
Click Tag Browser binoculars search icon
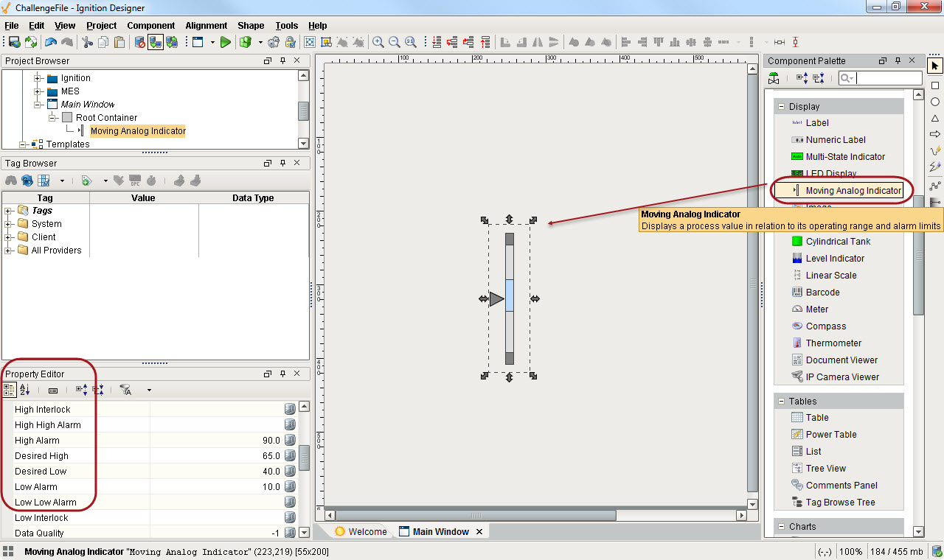(x=11, y=181)
